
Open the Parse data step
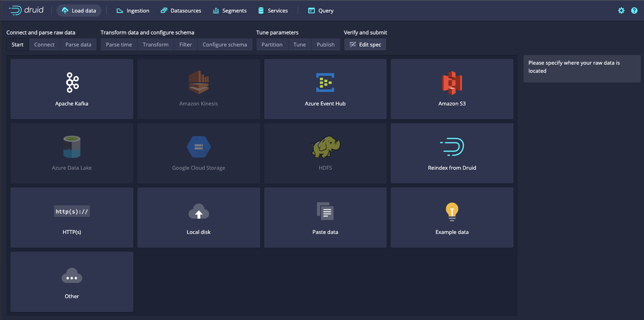[x=78, y=44]
